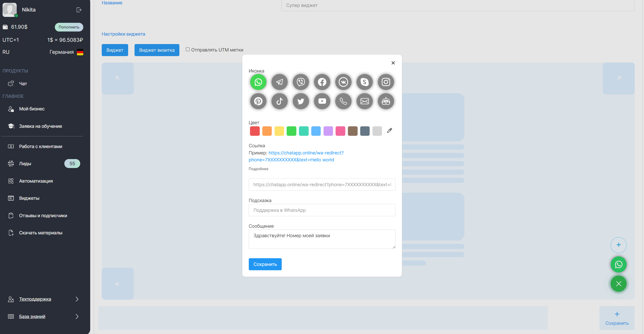Select the top-left widget position corner
This screenshot has width=644, height=334.
click(x=118, y=78)
